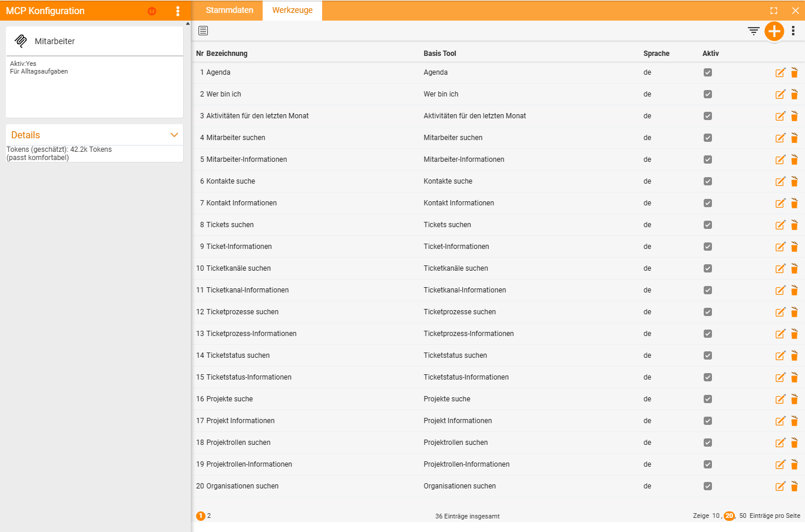Delete the Ticketstatus suchen row
The width and height of the screenshot is (805, 532).
coord(794,355)
